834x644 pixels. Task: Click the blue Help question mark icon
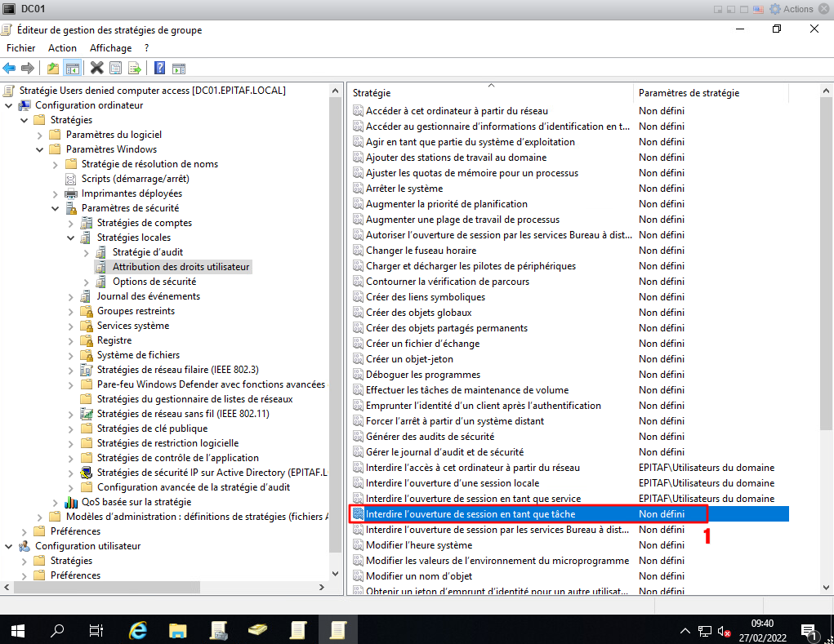coord(159,68)
